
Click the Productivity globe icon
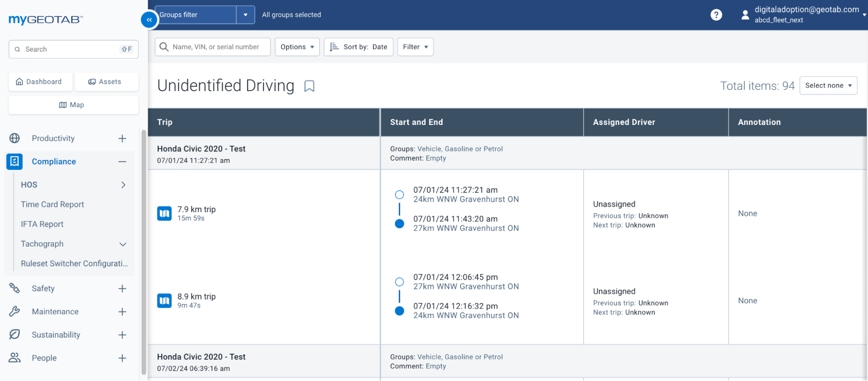(15, 138)
